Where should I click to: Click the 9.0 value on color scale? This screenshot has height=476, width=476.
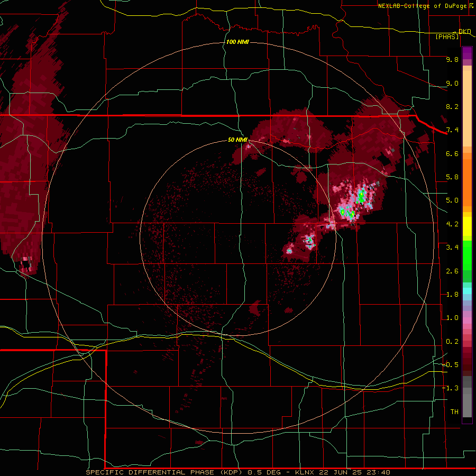pyautogui.click(x=452, y=84)
